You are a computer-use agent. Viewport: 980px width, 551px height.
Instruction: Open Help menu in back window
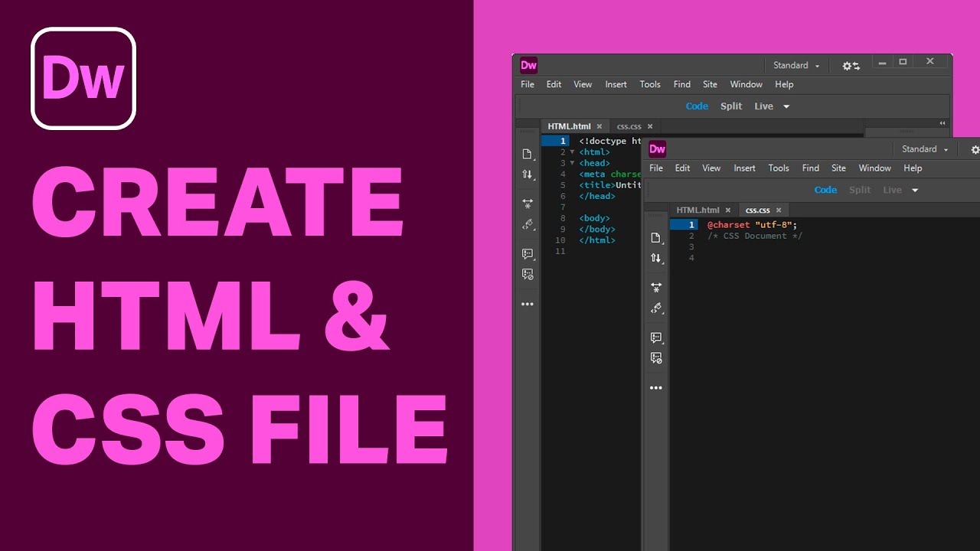pyautogui.click(x=784, y=85)
